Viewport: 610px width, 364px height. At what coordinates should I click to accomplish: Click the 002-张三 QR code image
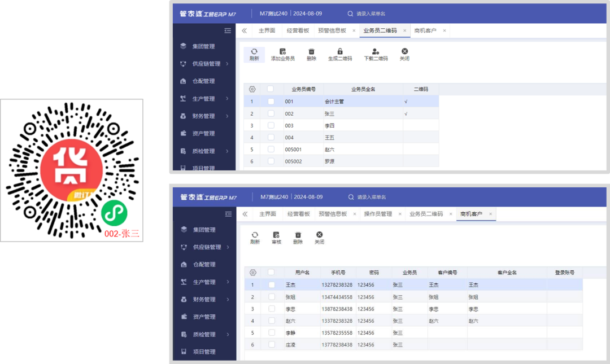[x=72, y=170]
